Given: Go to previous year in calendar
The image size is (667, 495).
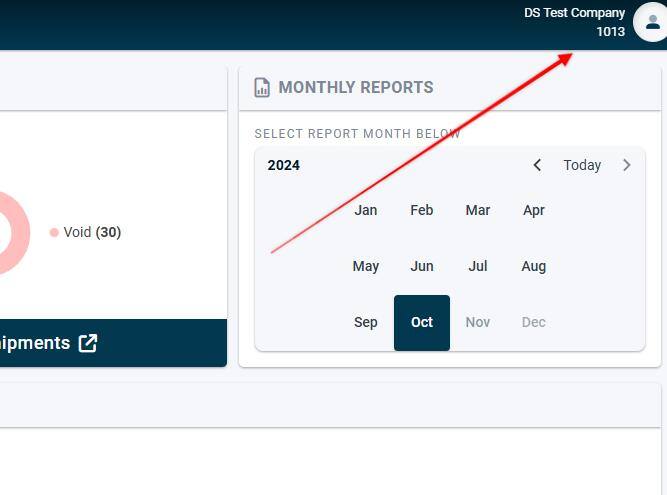Looking at the screenshot, I should [537, 165].
